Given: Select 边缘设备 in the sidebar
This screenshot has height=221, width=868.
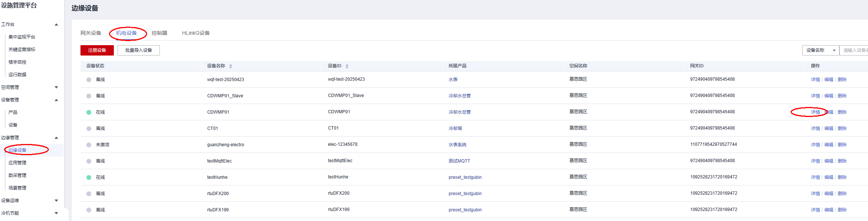Looking at the screenshot, I should point(17,150).
